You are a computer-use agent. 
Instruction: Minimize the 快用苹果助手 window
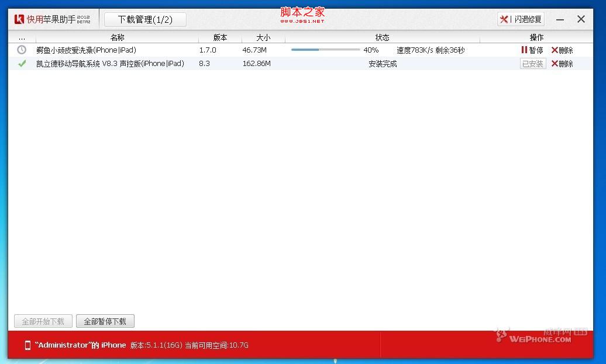560,19
